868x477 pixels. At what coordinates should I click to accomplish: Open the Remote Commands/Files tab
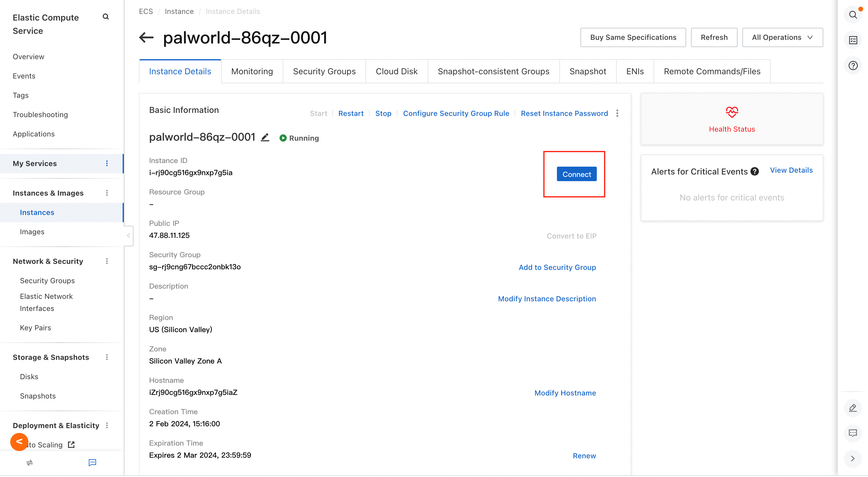tap(712, 72)
